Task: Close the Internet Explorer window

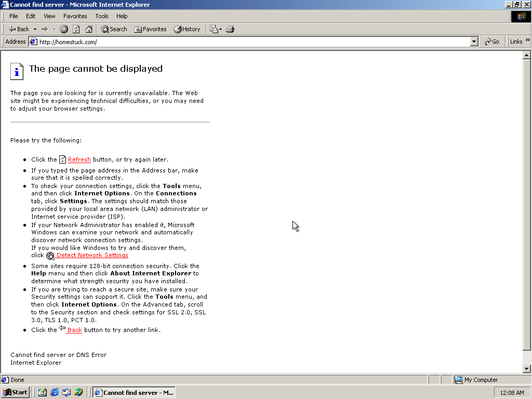Action: tap(526, 4)
